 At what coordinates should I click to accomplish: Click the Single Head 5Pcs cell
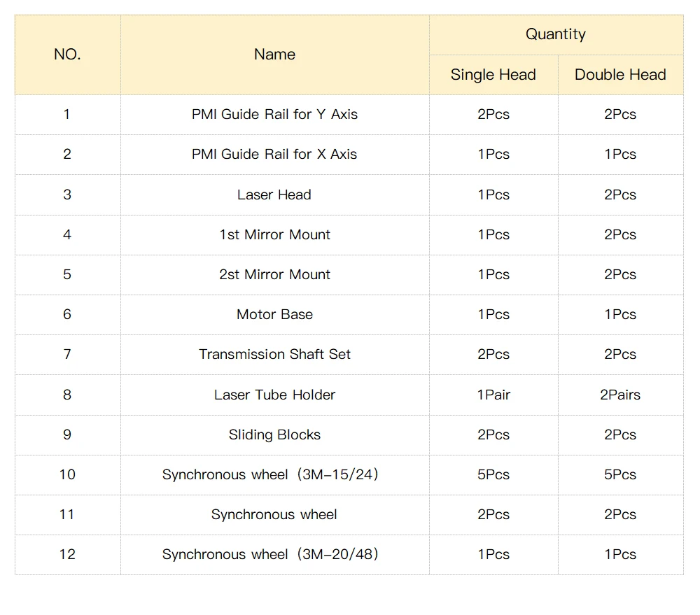[x=493, y=474]
